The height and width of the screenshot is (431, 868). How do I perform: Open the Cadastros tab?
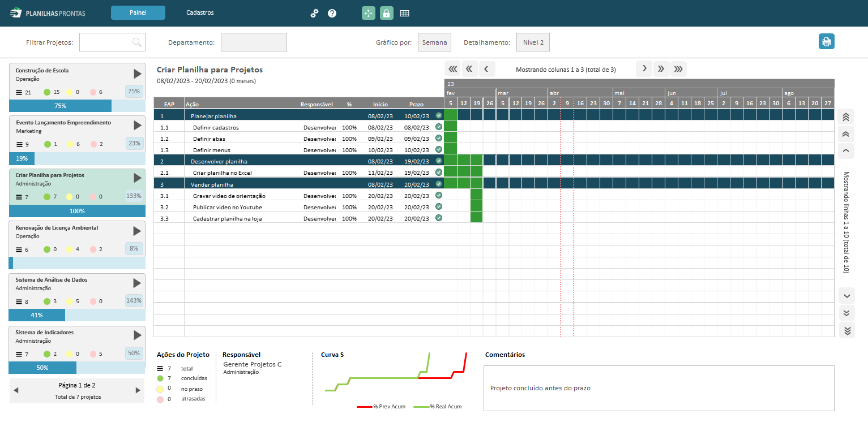coord(200,12)
